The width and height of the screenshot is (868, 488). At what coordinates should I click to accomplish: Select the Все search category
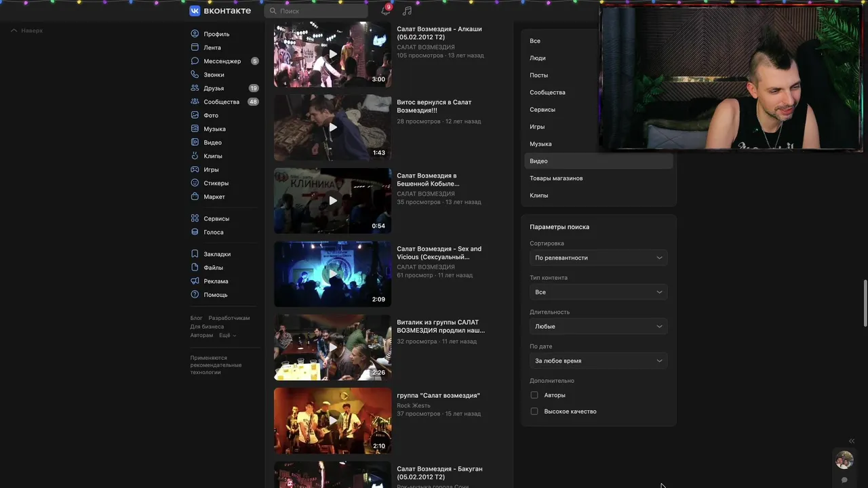[599, 41]
